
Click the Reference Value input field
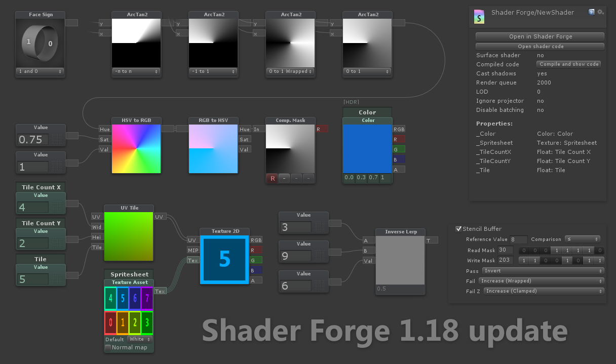coord(519,239)
